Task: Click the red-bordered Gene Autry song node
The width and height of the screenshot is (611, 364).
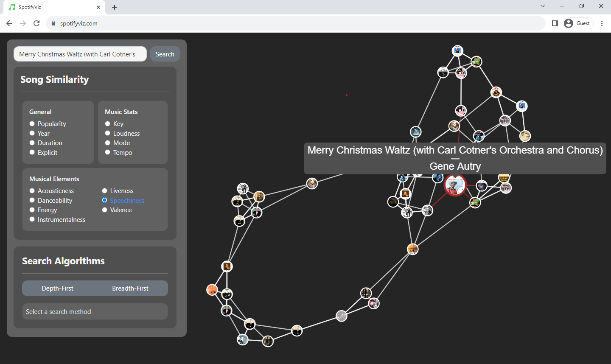Action: coord(455,185)
